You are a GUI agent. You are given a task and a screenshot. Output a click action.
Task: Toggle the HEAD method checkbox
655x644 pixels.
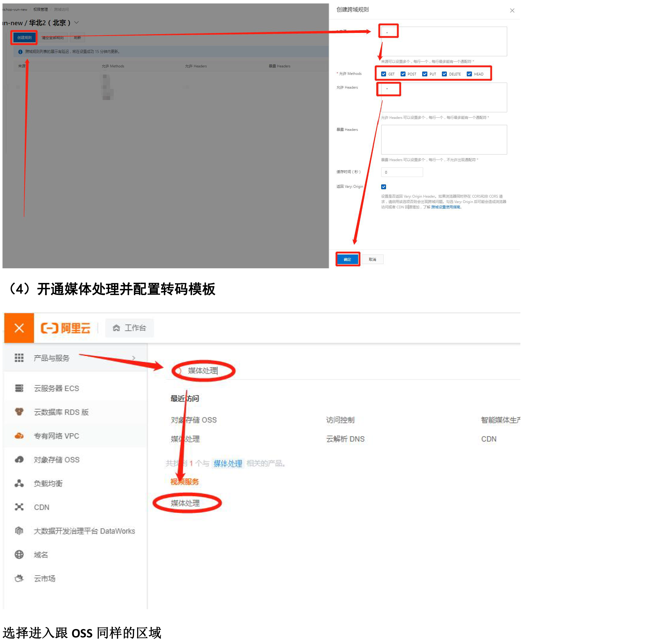(469, 74)
